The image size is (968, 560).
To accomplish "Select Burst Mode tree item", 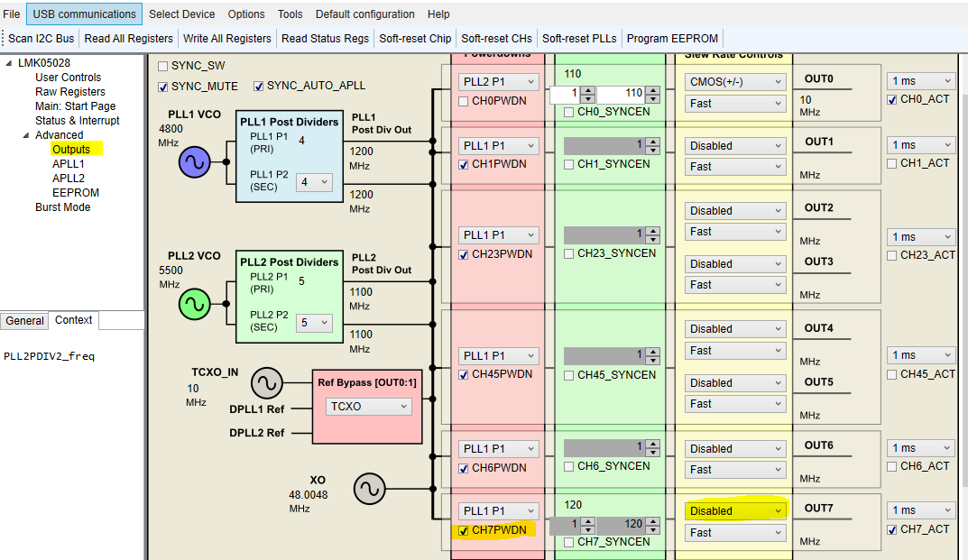I will coord(62,207).
